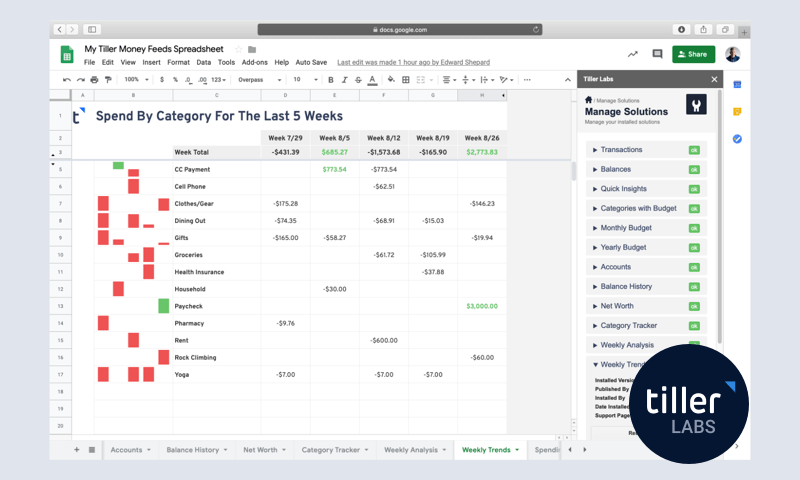Close the Tiller Labs sidebar
Screen dimensions: 800x480
714,79
